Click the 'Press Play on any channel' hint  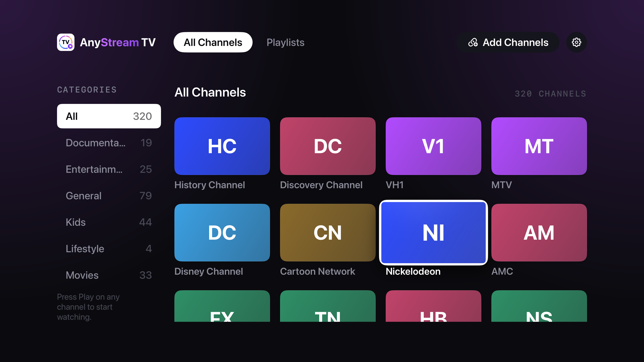(x=88, y=307)
